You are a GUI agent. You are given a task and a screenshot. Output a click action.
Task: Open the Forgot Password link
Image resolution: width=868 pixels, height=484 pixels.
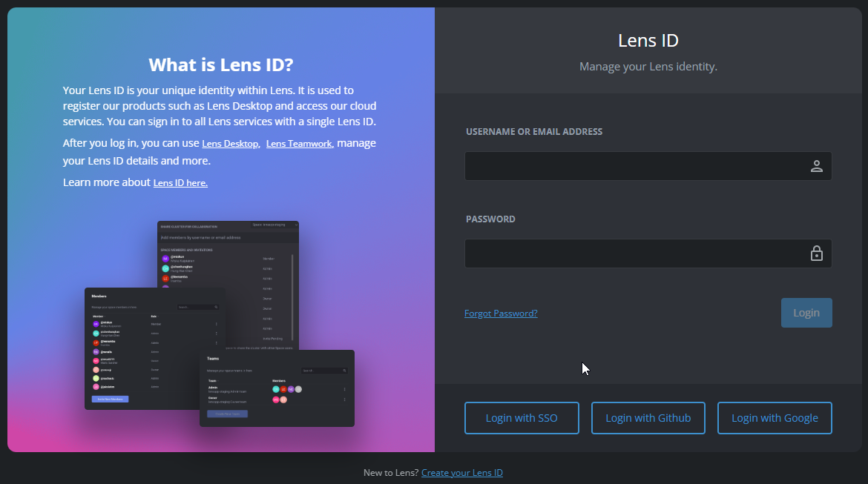[x=501, y=313]
